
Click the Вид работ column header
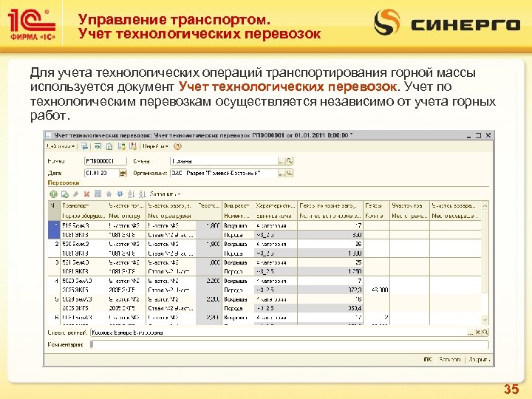(x=237, y=205)
